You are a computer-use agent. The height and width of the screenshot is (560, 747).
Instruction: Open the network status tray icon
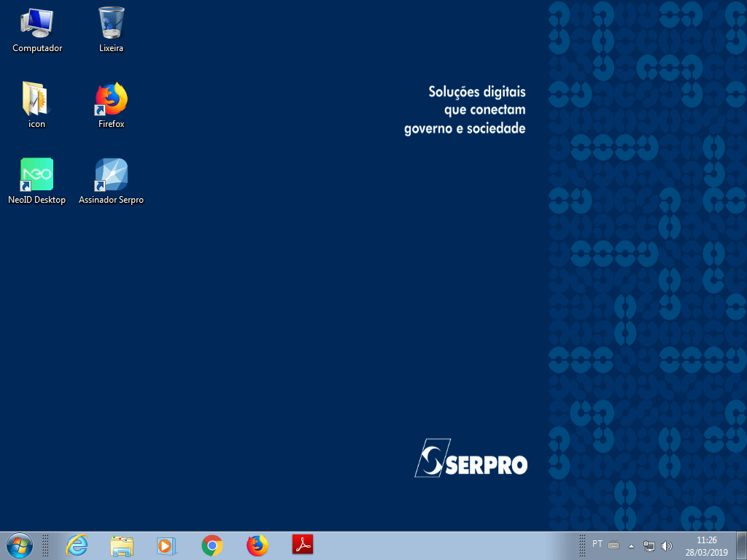point(649,546)
